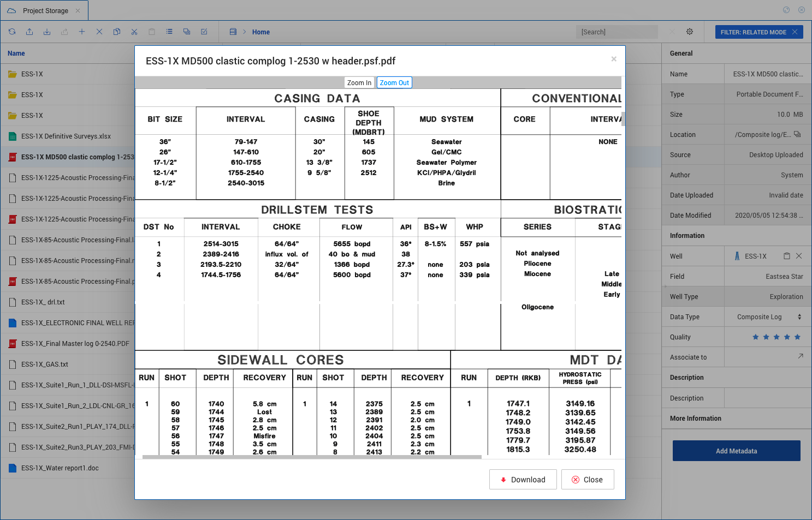Click the Zoom Out button

pos(394,83)
